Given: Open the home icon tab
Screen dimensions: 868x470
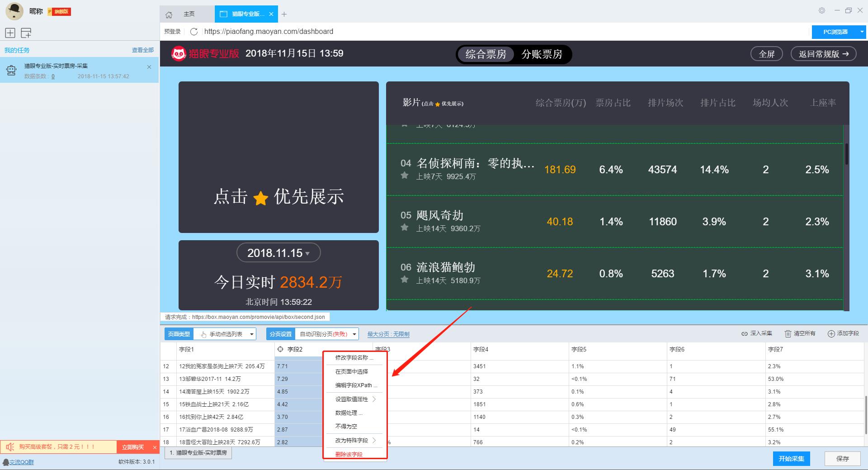Looking at the screenshot, I should (x=169, y=14).
